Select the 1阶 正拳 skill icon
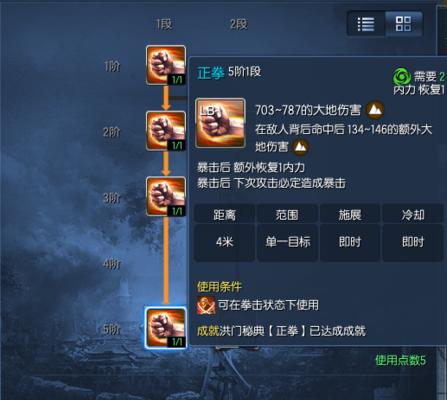447x400 pixels. pyautogui.click(x=166, y=65)
